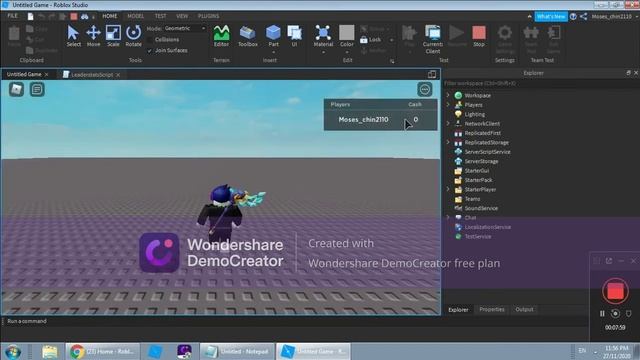
Task: Open the Part dropdown arrow
Action: point(273,52)
